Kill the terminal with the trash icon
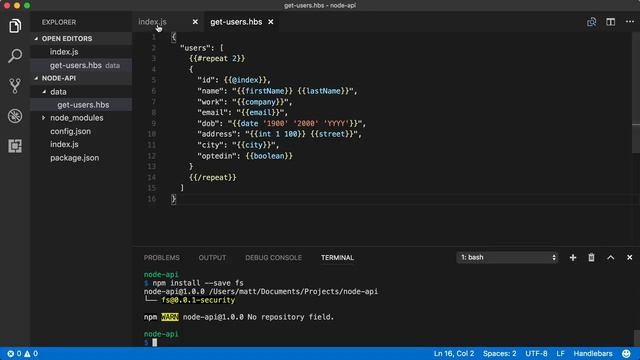Screen dimensions: 640x360 (x=591, y=258)
